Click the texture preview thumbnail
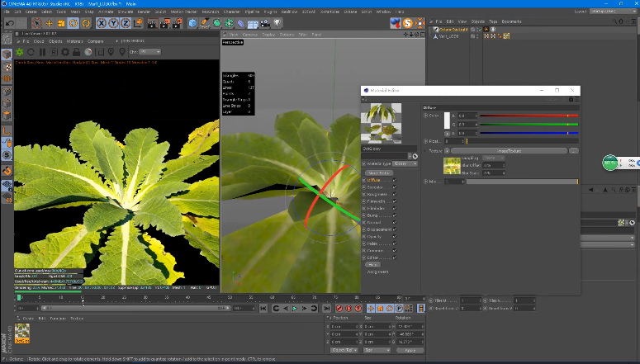640x364 pixels. tap(452, 166)
